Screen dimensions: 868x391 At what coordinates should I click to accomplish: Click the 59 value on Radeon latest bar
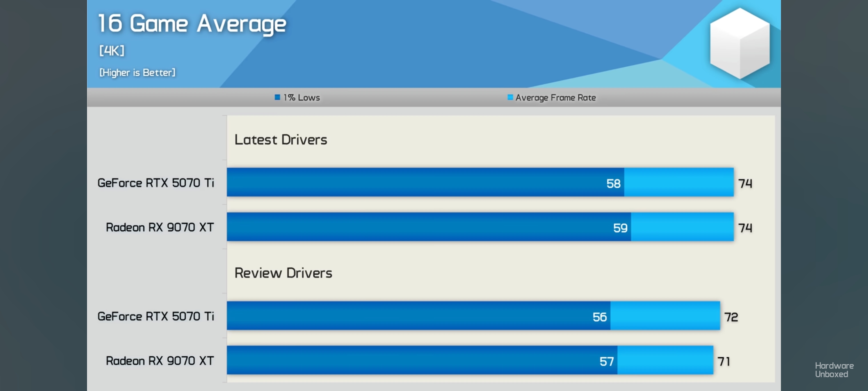[x=620, y=228]
